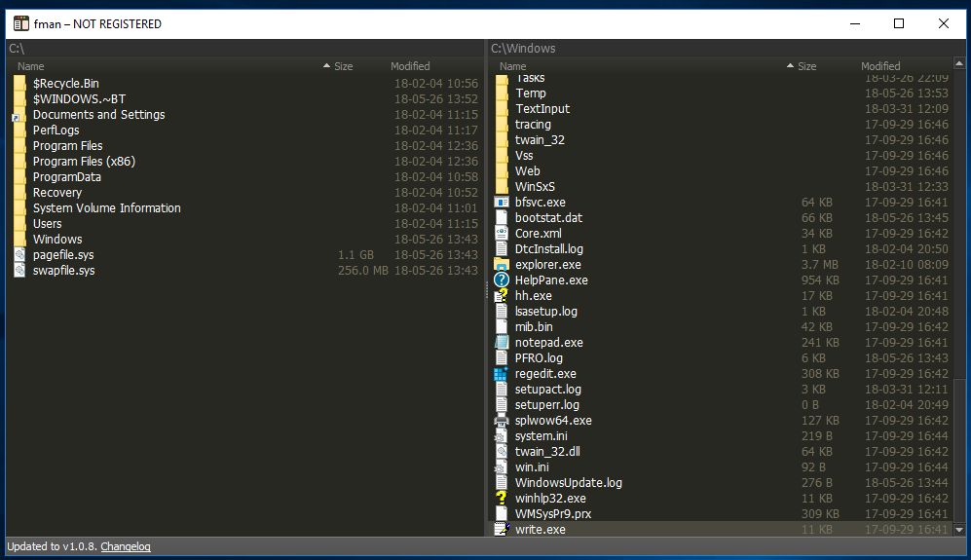This screenshot has width=971, height=560.
Task: Select the TextInput folder
Action: 722,108
